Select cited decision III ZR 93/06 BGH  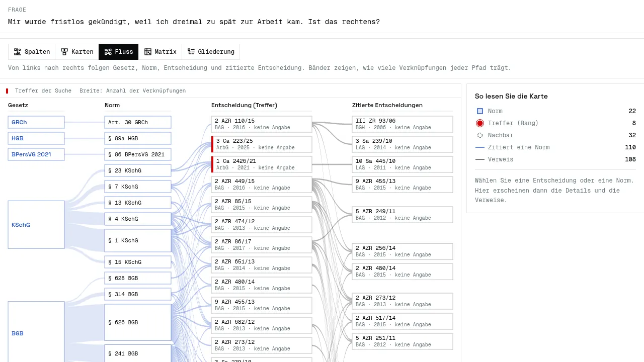[x=403, y=124]
